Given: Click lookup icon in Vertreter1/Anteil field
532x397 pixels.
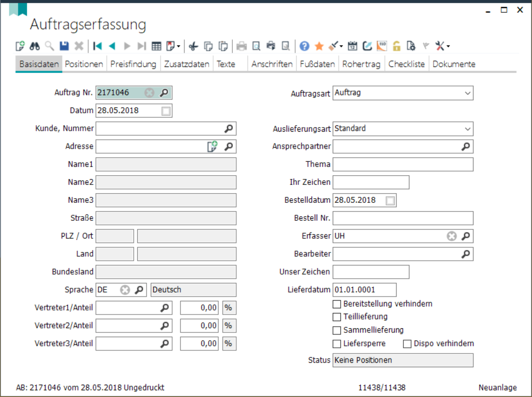Looking at the screenshot, I should [x=165, y=308].
